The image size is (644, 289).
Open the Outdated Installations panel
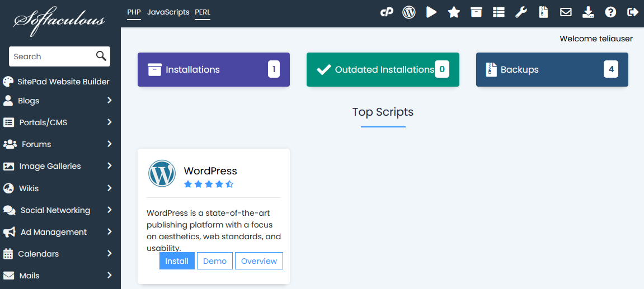(x=383, y=69)
